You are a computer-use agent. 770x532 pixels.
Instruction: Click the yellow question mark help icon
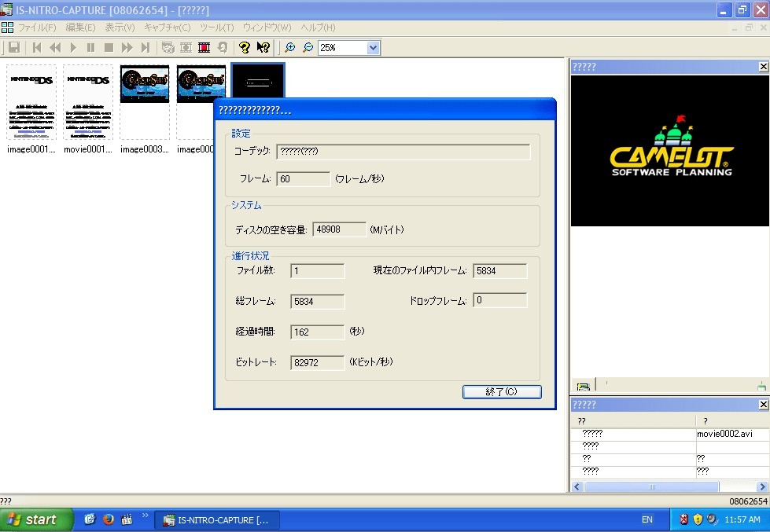[245, 47]
